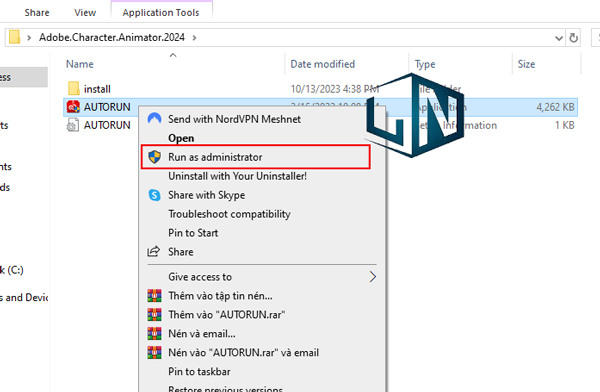Image resolution: width=600 pixels, height=392 pixels.
Task: Expand Give access to arrow
Action: pyautogui.click(x=373, y=276)
